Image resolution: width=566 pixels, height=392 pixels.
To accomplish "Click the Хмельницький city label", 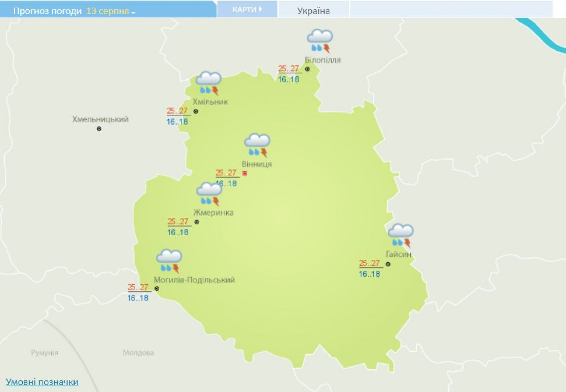I will (x=101, y=119).
